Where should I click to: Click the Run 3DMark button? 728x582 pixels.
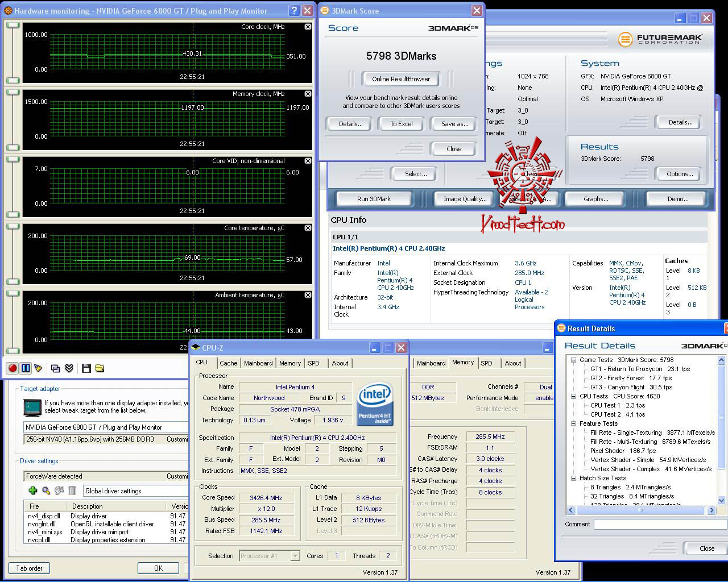pyautogui.click(x=374, y=199)
